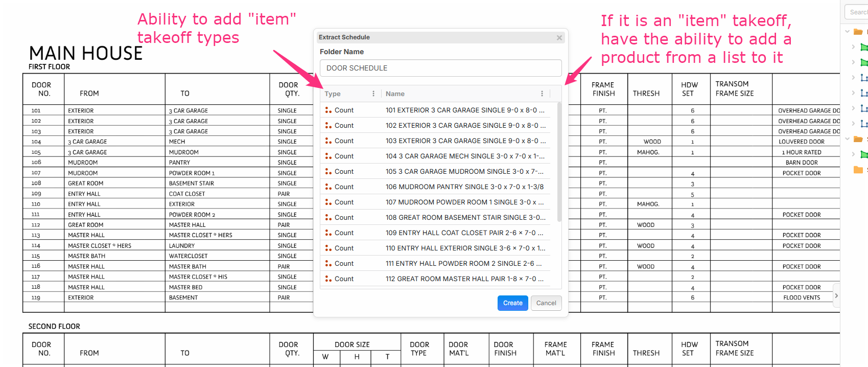Collapse the second open folder in sidebar tree
The height and width of the screenshot is (367, 868).
(x=848, y=139)
